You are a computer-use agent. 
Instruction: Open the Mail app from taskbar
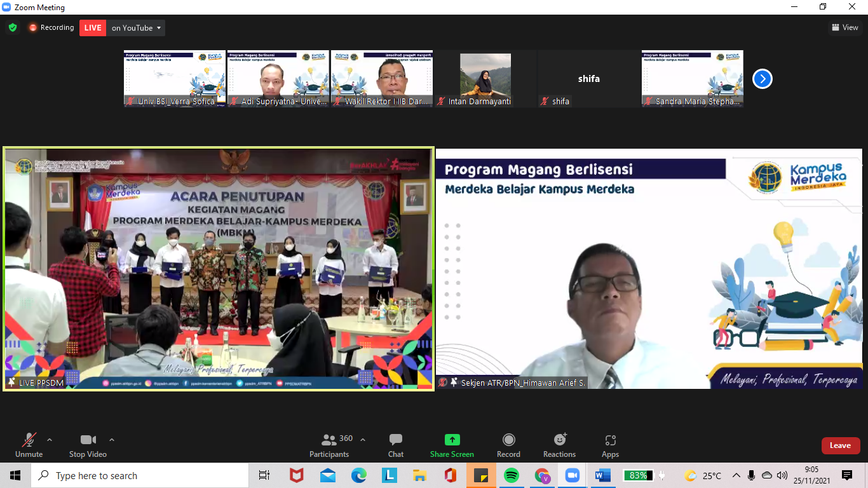tap(328, 475)
